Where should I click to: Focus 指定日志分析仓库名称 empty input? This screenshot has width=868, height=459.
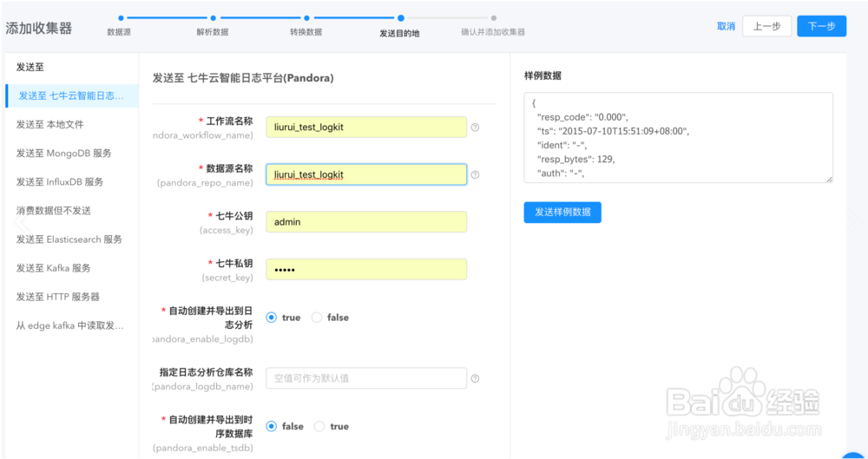pyautogui.click(x=366, y=378)
